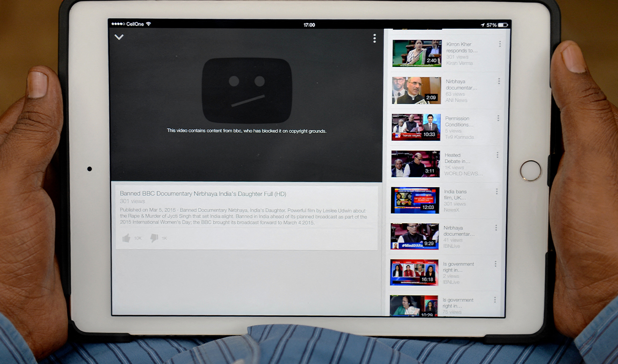
Task: Tap the '10K' like count
Action: tap(138, 239)
